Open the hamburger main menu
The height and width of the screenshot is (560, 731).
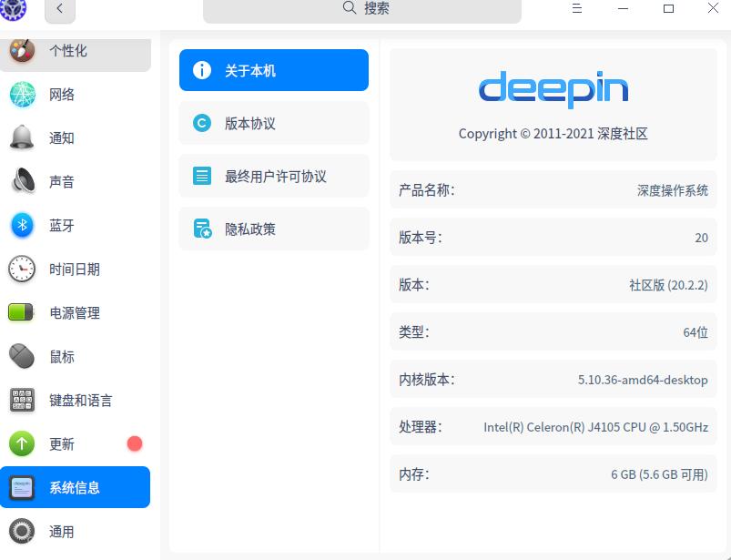[x=576, y=8]
